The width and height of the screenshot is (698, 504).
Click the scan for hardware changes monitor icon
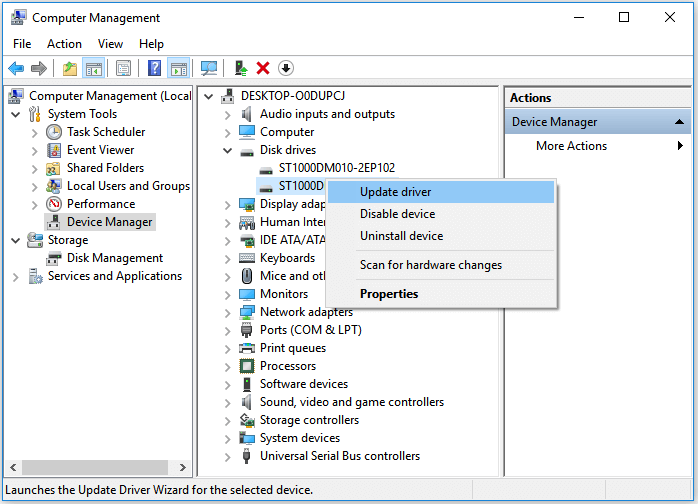(209, 68)
